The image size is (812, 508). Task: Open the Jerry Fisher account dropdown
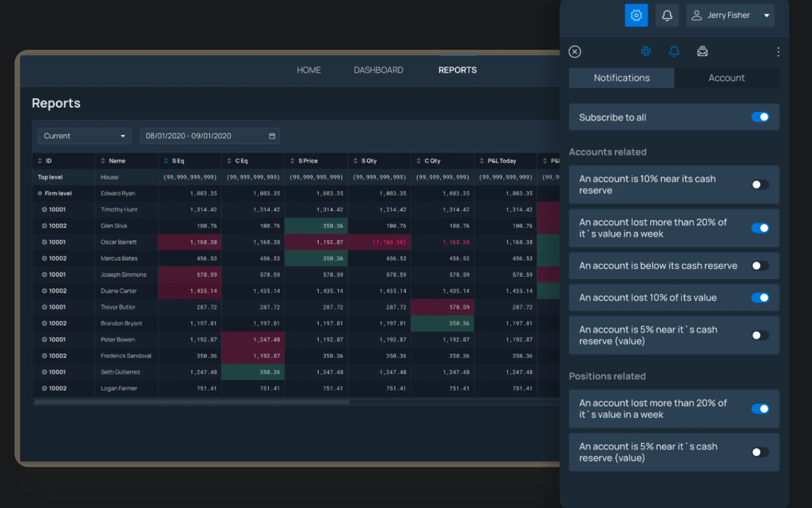click(x=730, y=15)
